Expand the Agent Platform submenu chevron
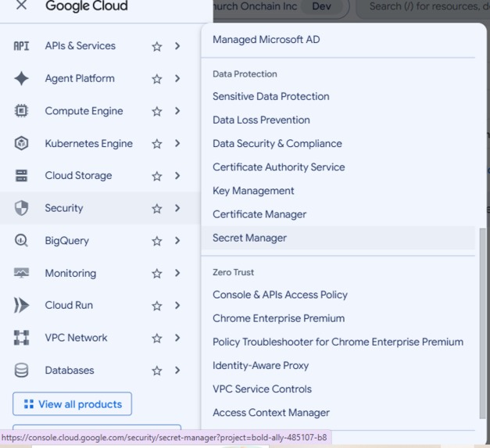 tap(177, 78)
